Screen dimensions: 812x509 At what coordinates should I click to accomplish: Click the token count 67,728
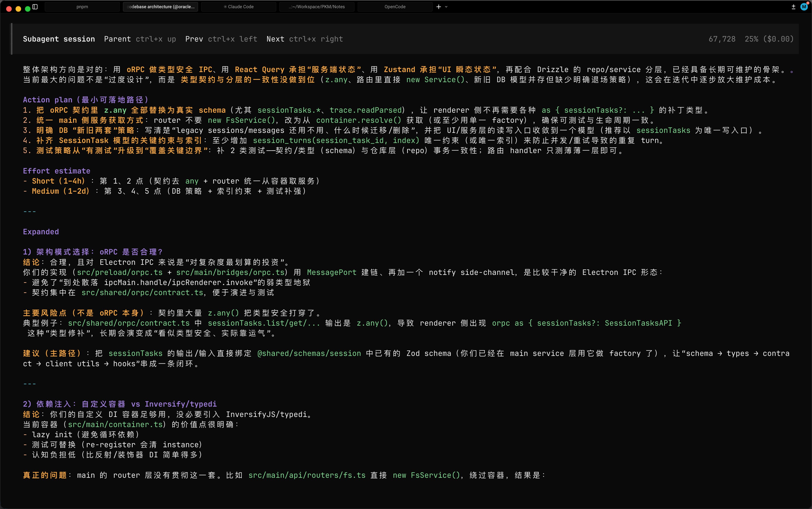pyautogui.click(x=722, y=39)
